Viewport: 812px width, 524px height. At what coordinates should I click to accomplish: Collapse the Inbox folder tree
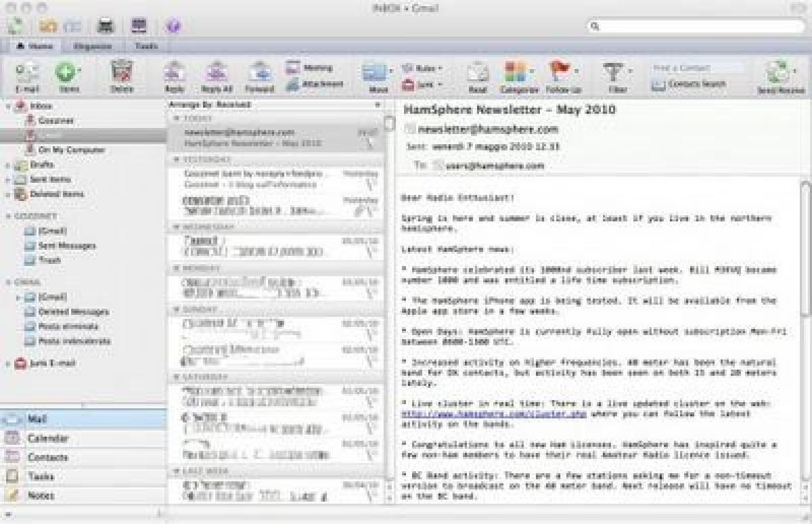point(7,106)
